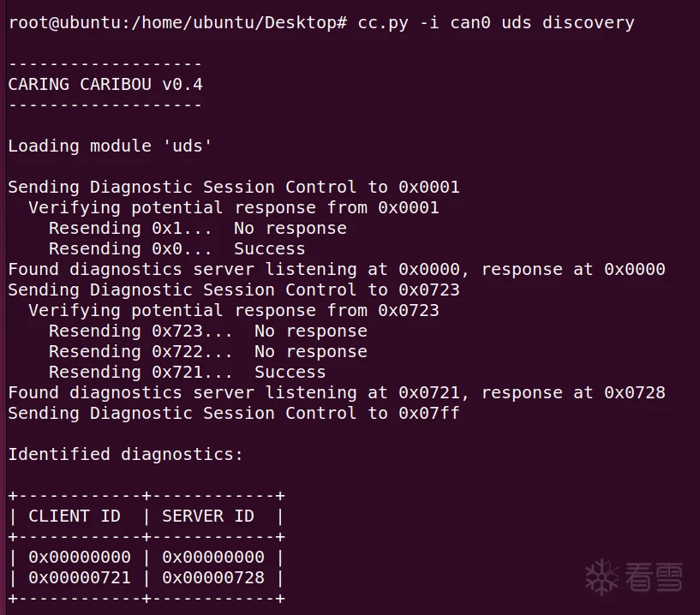Click the 'Resending 0x721... Success' line

coord(187,372)
